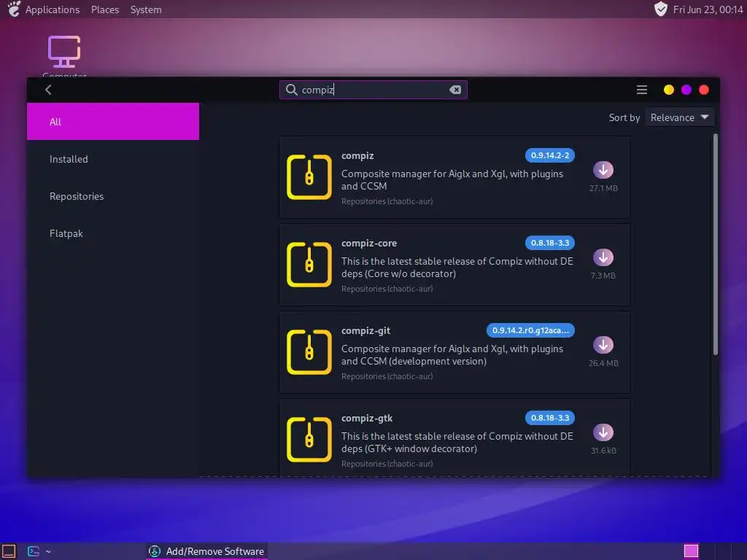
Task: Open the Places menu
Action: coord(105,9)
